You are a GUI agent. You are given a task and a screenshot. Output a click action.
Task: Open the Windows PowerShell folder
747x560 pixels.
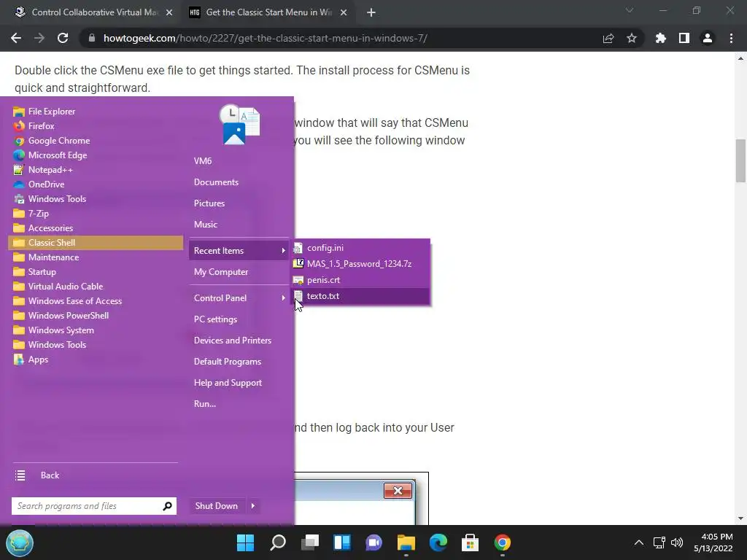coord(96,316)
